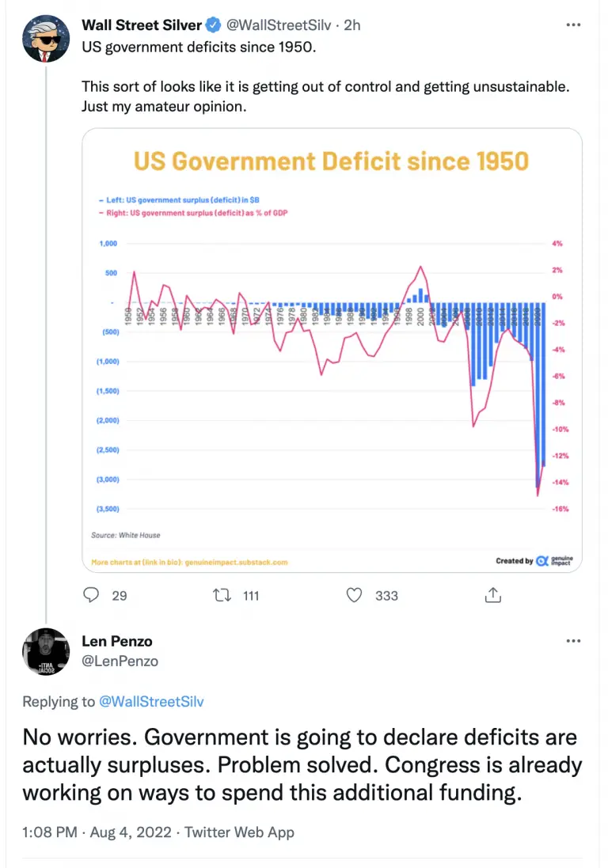Click the retweet arrows icon
The width and height of the screenshot is (608, 868).
tap(222, 595)
